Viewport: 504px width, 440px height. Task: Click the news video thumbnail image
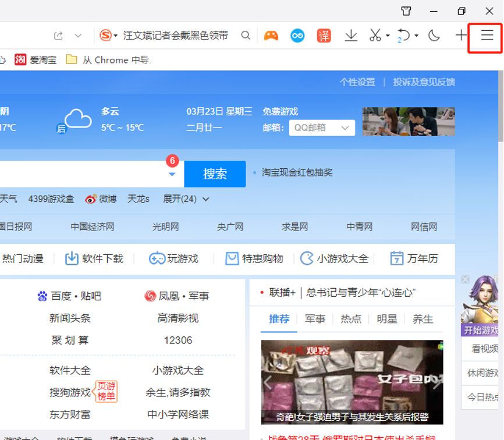click(x=352, y=382)
